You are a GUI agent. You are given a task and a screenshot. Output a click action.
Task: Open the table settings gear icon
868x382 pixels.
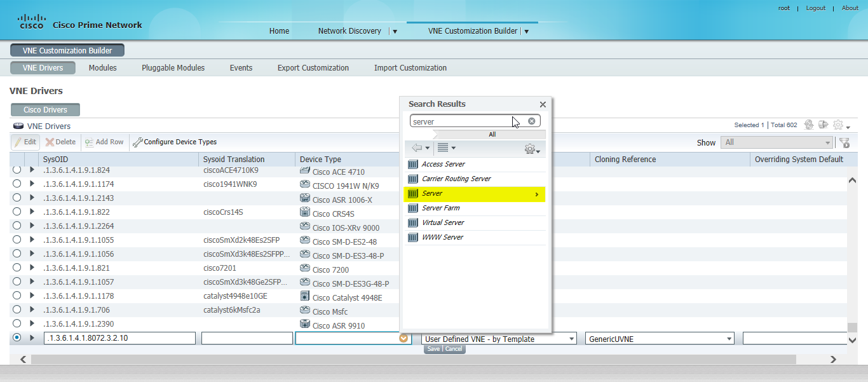click(x=838, y=125)
